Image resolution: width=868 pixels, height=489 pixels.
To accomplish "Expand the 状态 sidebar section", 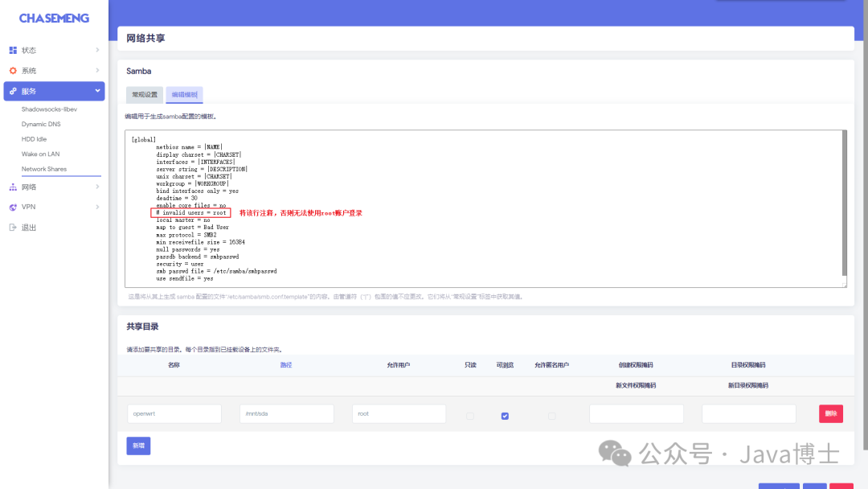I will click(x=53, y=50).
